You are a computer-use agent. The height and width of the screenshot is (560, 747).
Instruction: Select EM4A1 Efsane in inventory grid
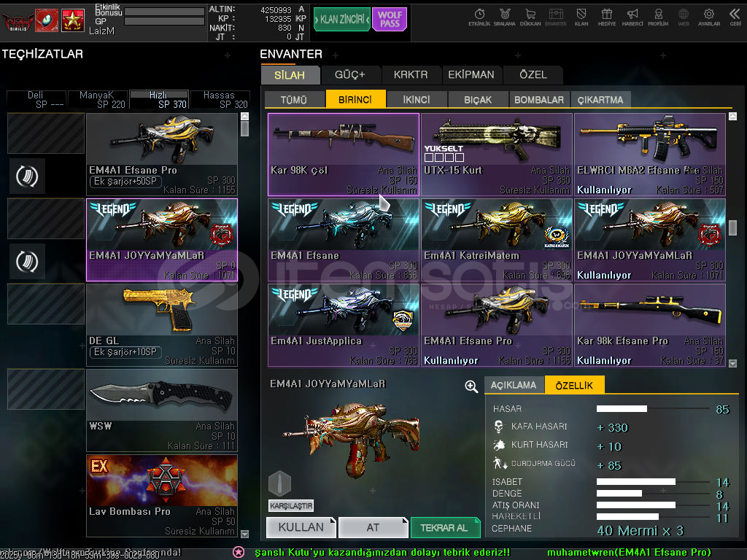coord(344,240)
